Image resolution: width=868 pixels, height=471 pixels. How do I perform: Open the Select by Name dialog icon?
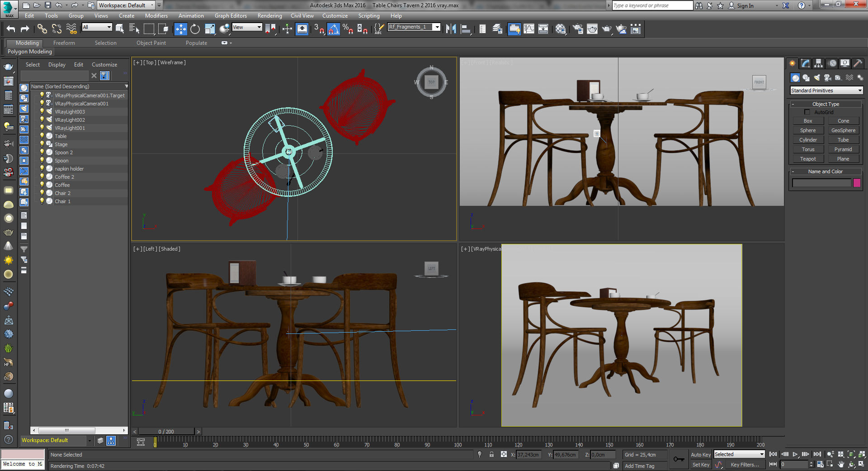click(x=134, y=29)
